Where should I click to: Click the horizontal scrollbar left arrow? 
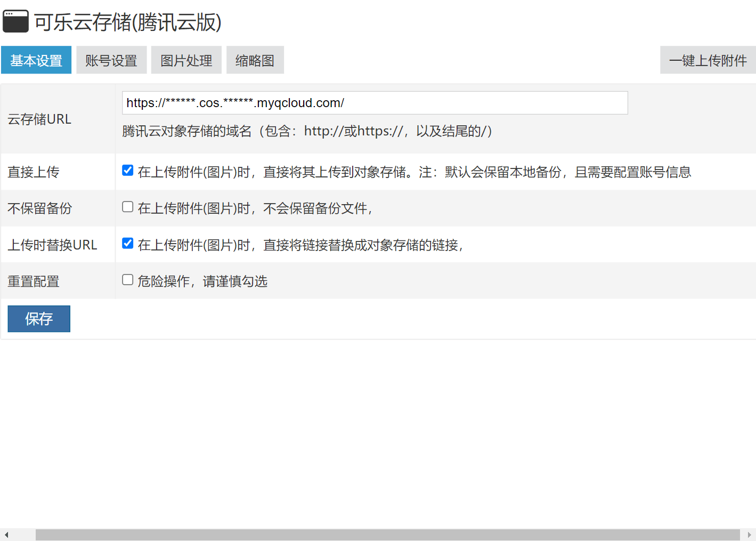[x=6, y=535]
